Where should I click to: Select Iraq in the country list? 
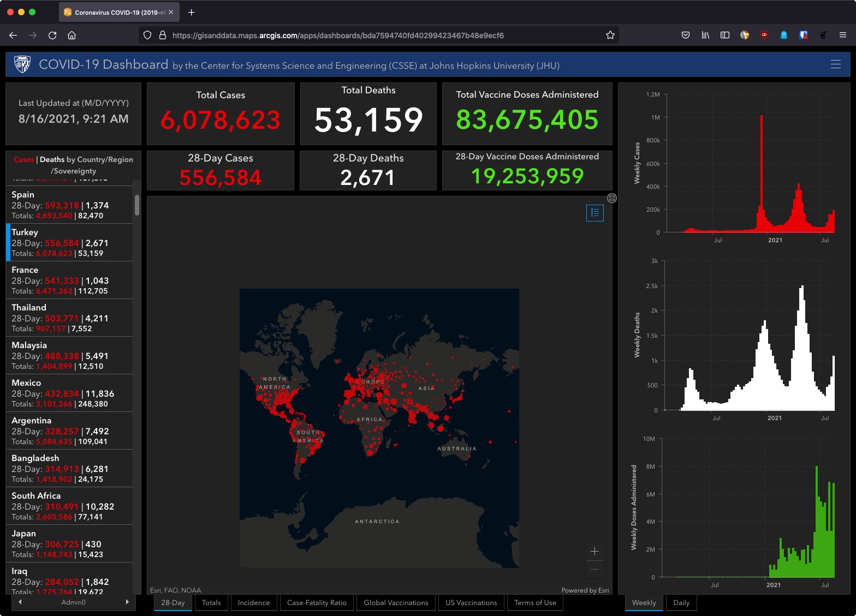tap(69, 578)
